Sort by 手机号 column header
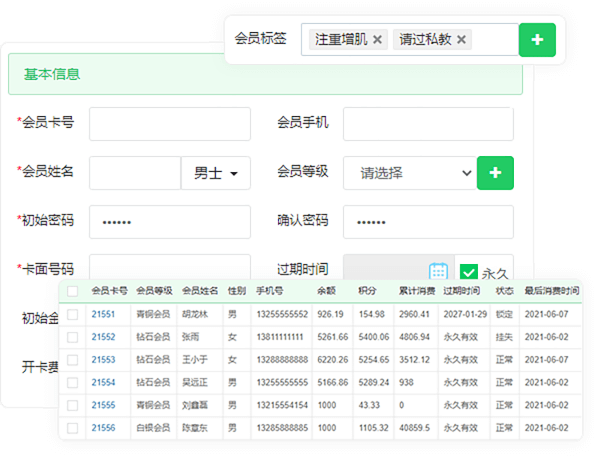The width and height of the screenshot is (598, 456). point(270,291)
